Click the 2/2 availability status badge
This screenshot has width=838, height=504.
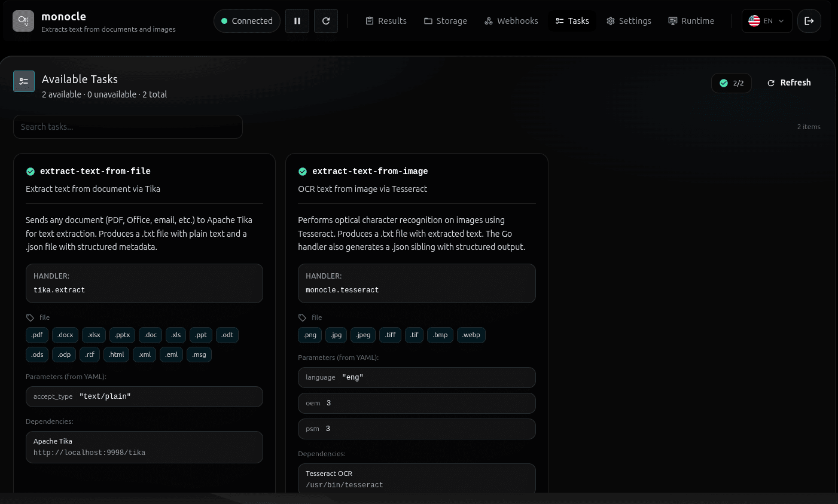(732, 83)
